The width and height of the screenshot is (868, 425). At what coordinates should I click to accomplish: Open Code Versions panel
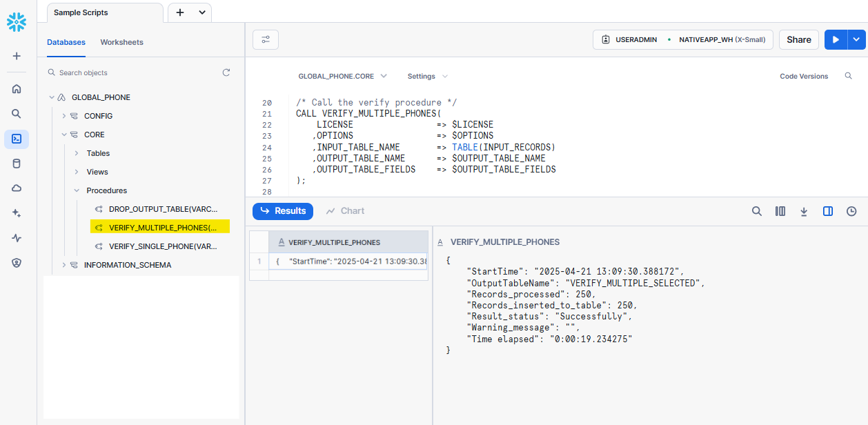(x=804, y=76)
